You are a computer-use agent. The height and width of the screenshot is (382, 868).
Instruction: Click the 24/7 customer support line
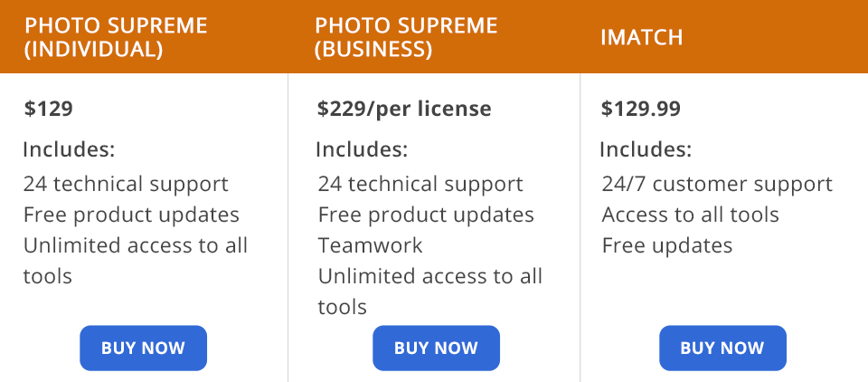point(717,185)
